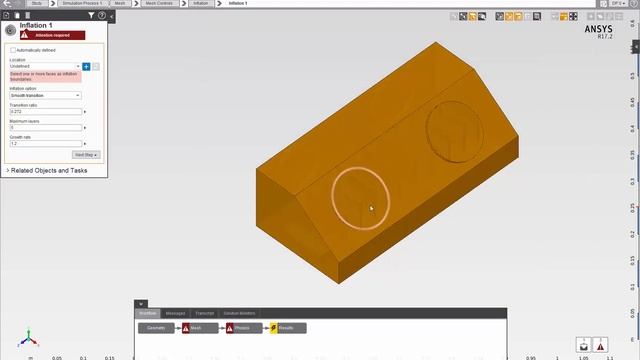Image resolution: width=640 pixels, height=360 pixels.
Task: Select the highlighted circular face on the model
Action: (360, 198)
